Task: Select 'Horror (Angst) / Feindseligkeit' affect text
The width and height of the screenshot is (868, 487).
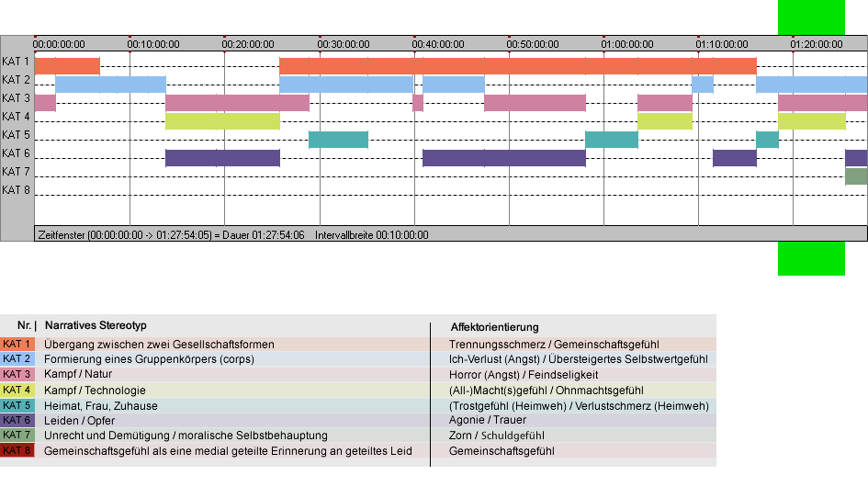Action: click(524, 375)
